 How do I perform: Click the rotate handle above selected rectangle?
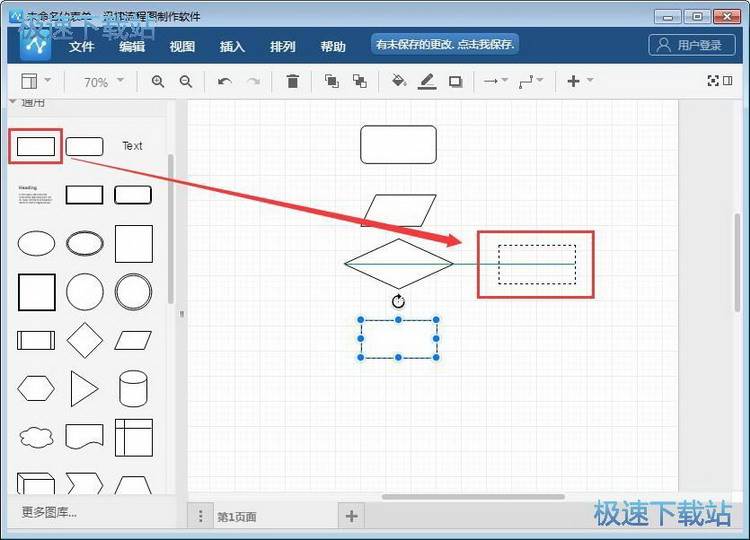(x=398, y=301)
